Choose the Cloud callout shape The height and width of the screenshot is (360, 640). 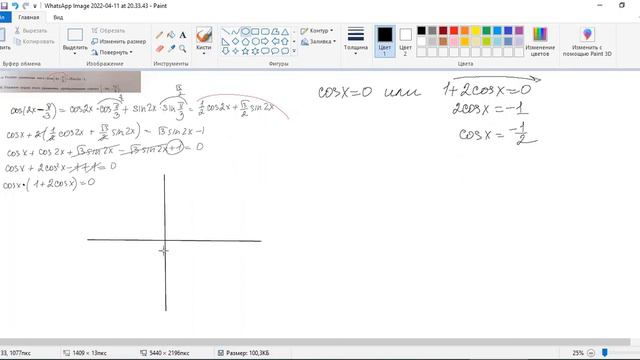(x=285, y=51)
